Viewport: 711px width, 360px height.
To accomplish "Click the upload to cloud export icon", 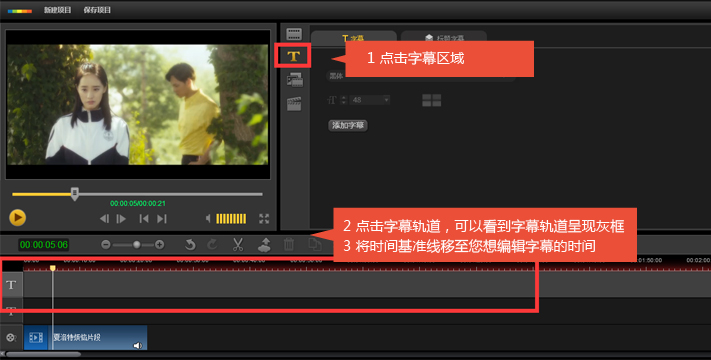I will click(x=264, y=245).
